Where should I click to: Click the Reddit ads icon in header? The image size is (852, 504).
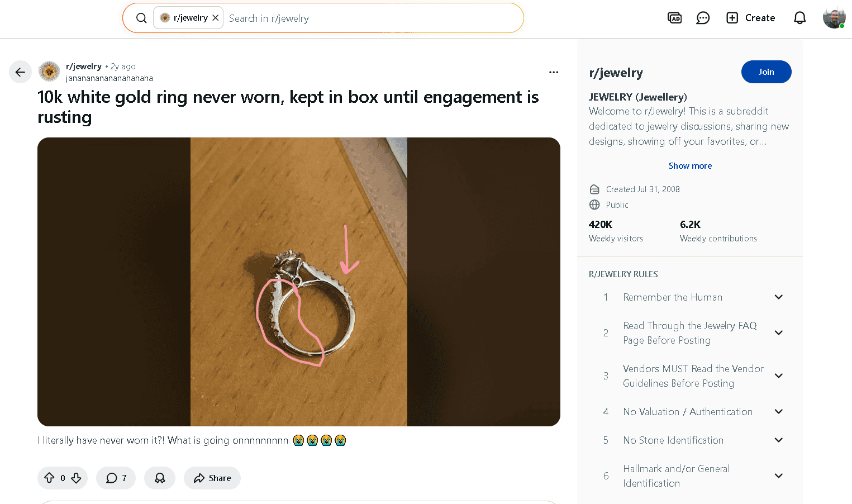point(674,18)
